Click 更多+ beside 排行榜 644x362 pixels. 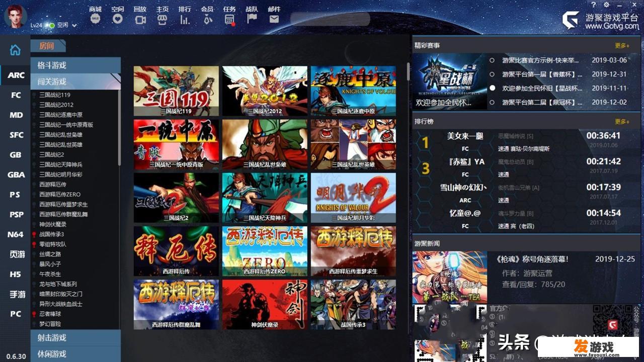(x=622, y=122)
